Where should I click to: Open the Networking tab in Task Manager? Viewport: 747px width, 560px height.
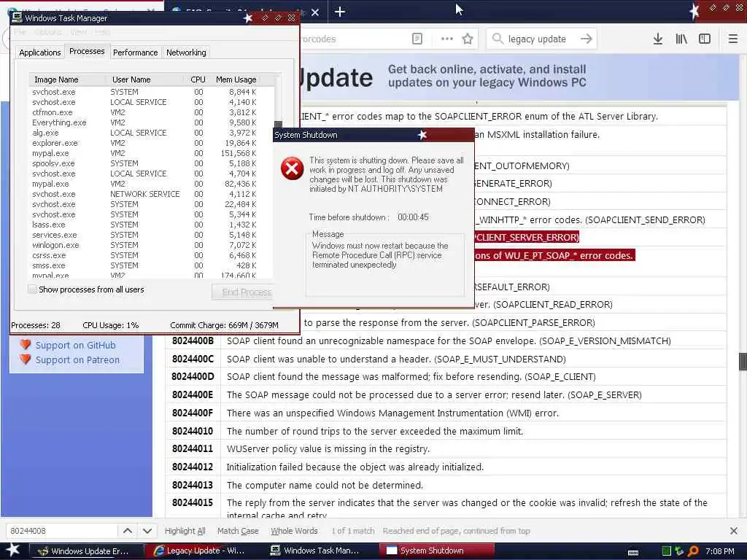(x=186, y=52)
